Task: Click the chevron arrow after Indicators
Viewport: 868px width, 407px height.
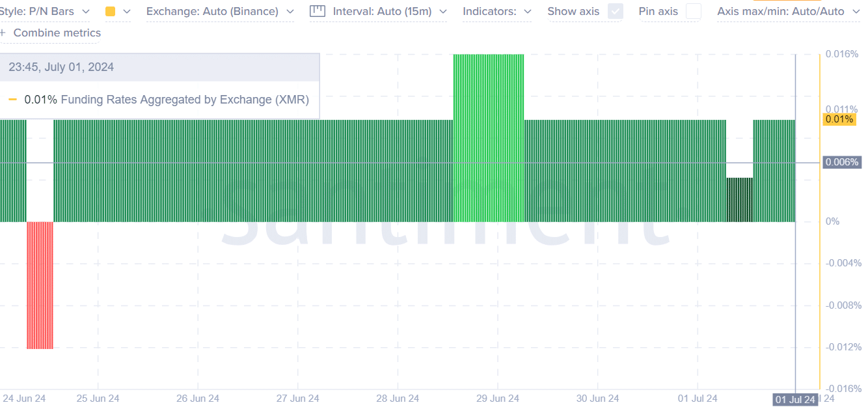Action: [527, 12]
